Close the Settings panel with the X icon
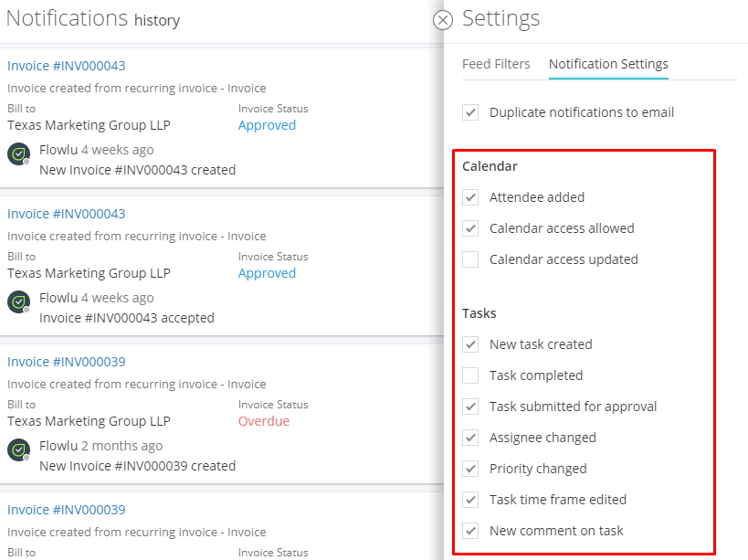This screenshot has height=560, width=748. click(443, 20)
